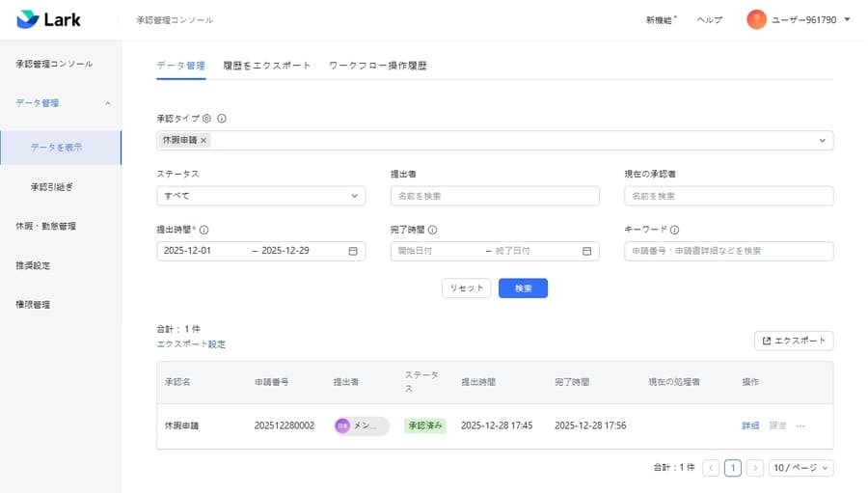The height and width of the screenshot is (493, 868).
Task: Click 新機能 in the header
Action: pos(661,20)
